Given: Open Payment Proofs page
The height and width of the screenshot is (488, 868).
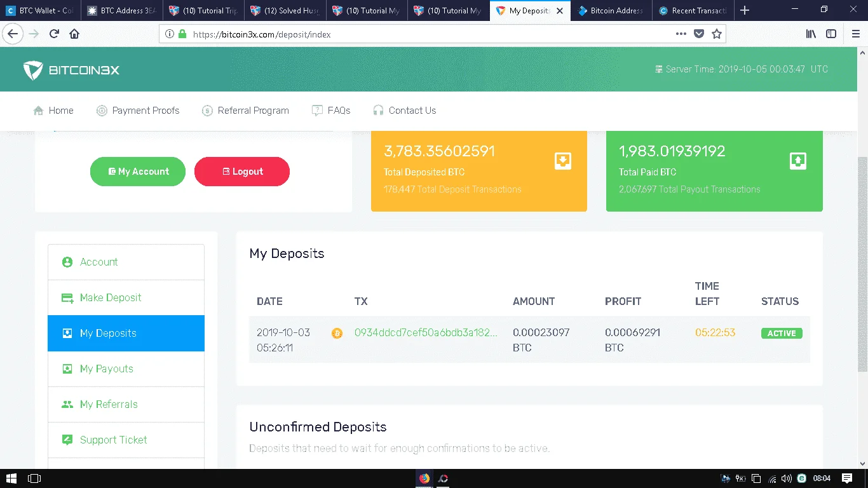Looking at the screenshot, I should coord(138,111).
